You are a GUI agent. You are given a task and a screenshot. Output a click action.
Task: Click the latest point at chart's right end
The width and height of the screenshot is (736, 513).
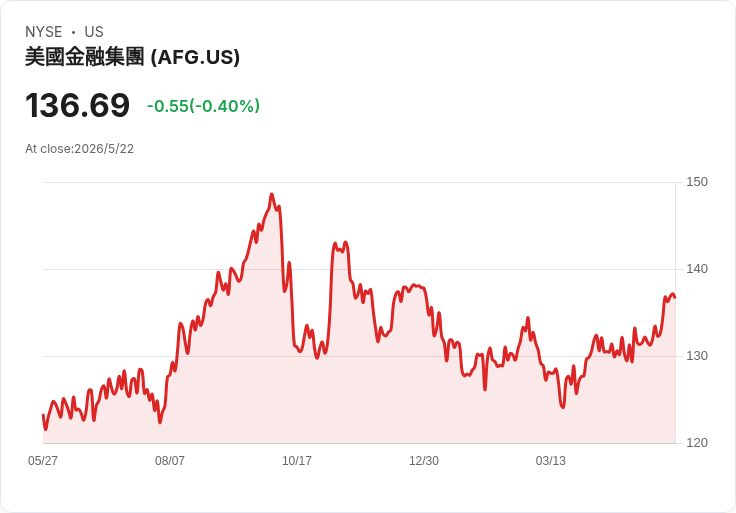675,297
